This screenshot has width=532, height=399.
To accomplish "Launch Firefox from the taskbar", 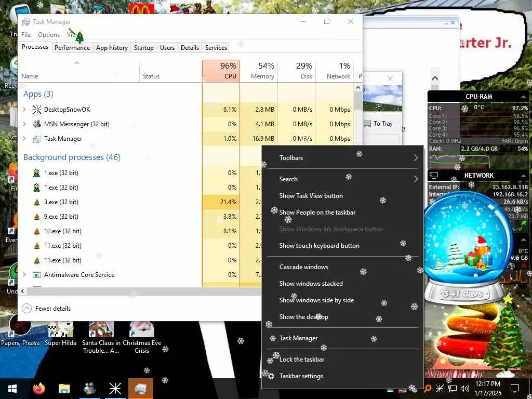I will point(38,389).
